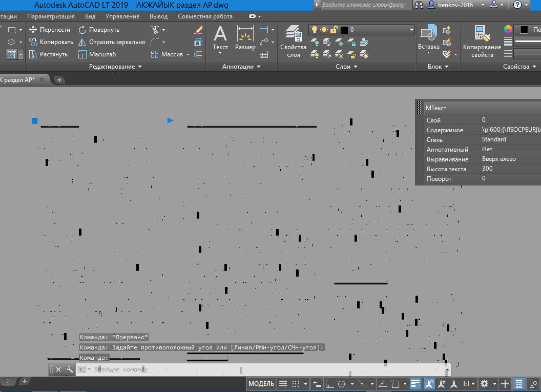541x392 pixels.
Task: Expand the Свойства panel
Action: pyautogui.click(x=519, y=67)
